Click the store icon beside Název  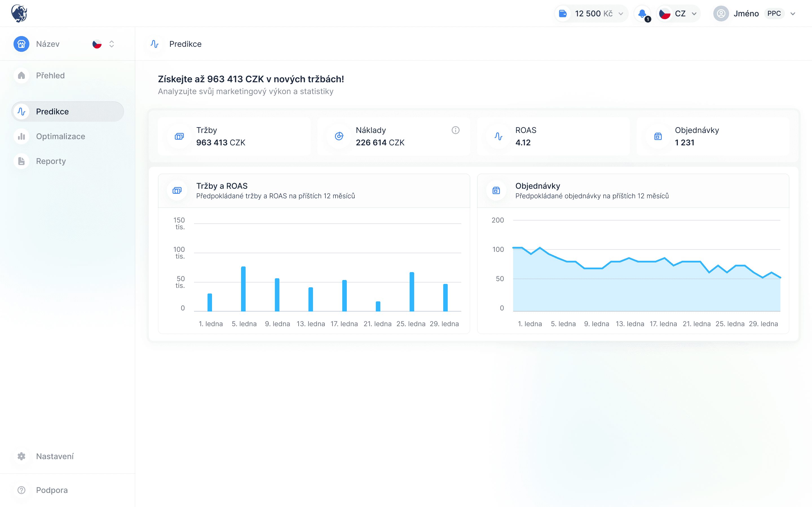pyautogui.click(x=21, y=44)
